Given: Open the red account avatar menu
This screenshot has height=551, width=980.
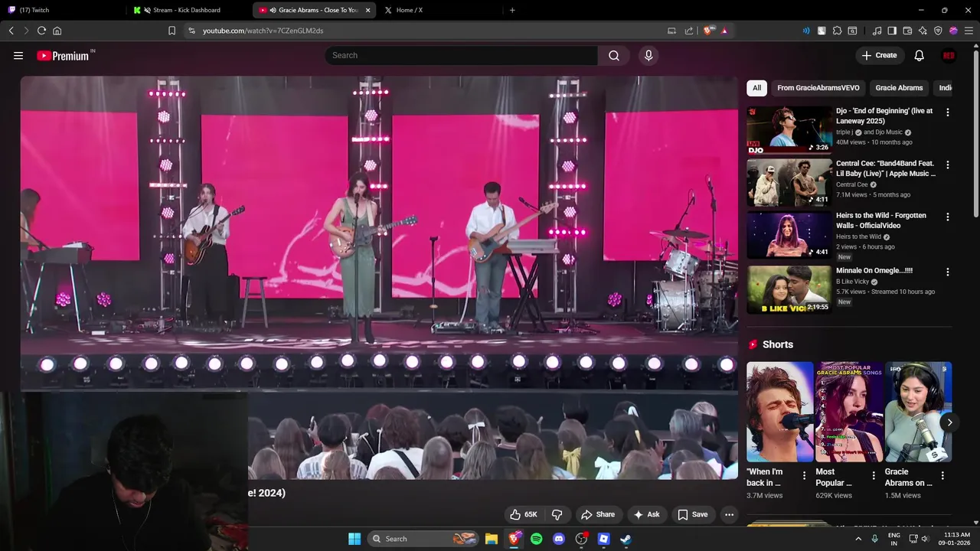Looking at the screenshot, I should [949, 55].
